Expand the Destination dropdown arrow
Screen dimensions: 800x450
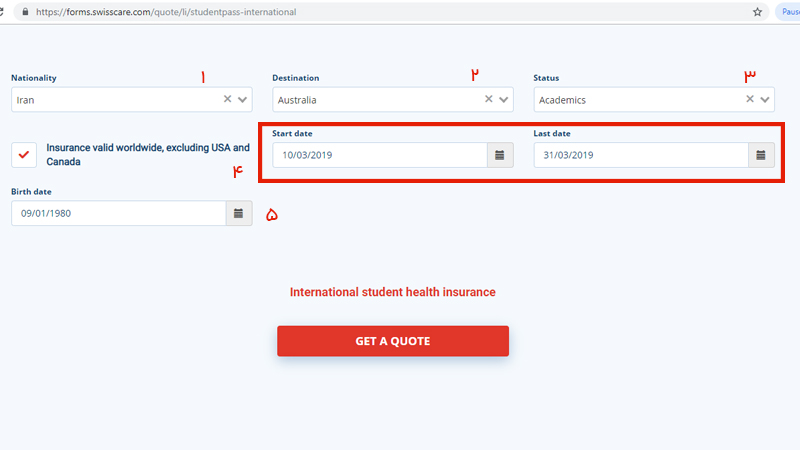[x=504, y=99]
